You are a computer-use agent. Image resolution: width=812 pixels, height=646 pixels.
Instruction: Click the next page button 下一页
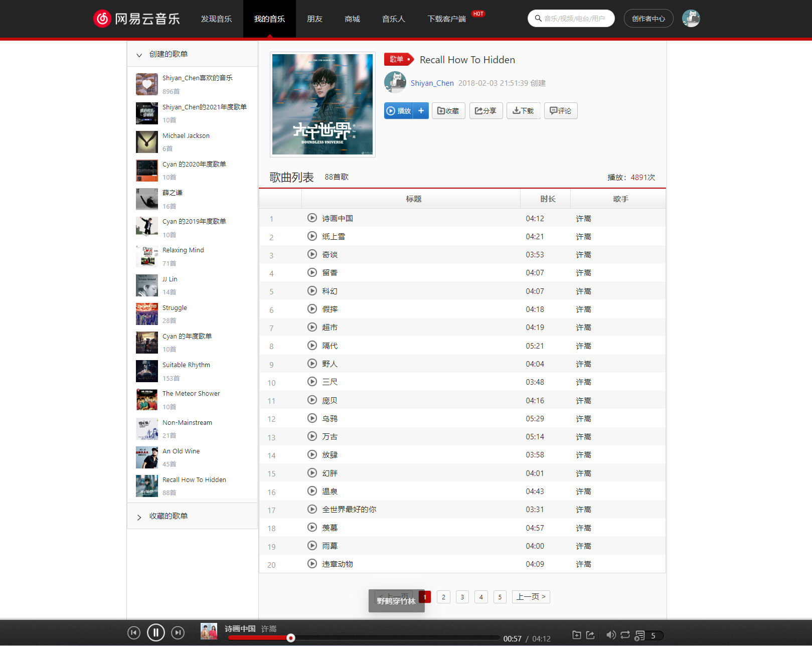click(x=531, y=597)
